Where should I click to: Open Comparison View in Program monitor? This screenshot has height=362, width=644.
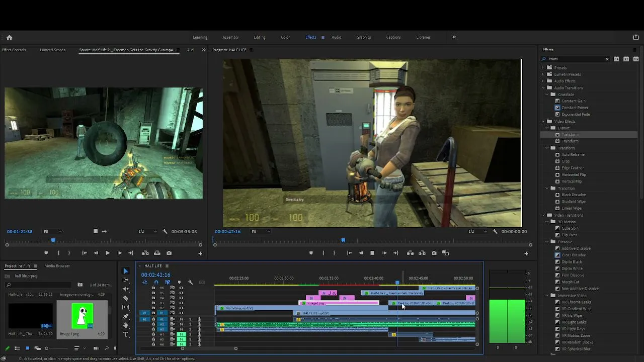[445, 253]
